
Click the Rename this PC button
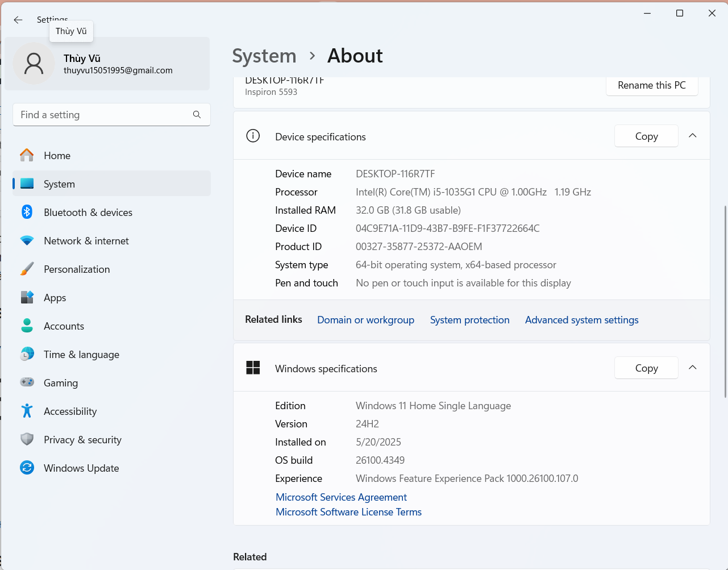tap(651, 85)
